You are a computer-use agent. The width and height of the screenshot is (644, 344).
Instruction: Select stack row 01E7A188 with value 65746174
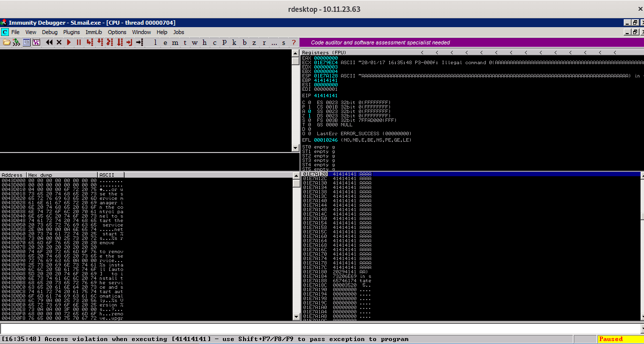coord(471,281)
